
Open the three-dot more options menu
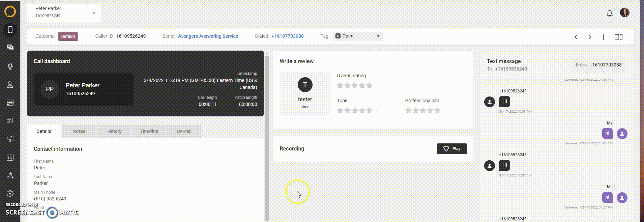pos(603,37)
